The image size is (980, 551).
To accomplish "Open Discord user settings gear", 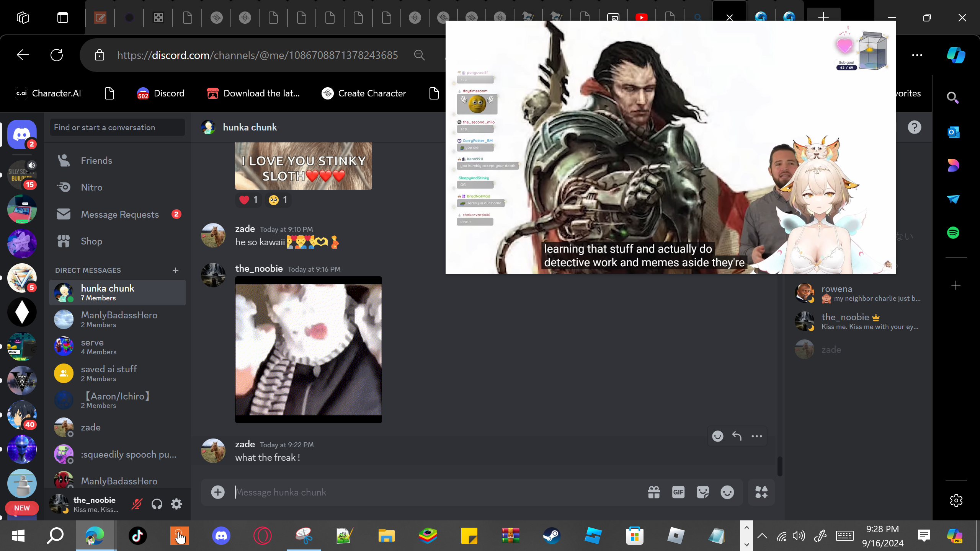I will click(x=176, y=504).
